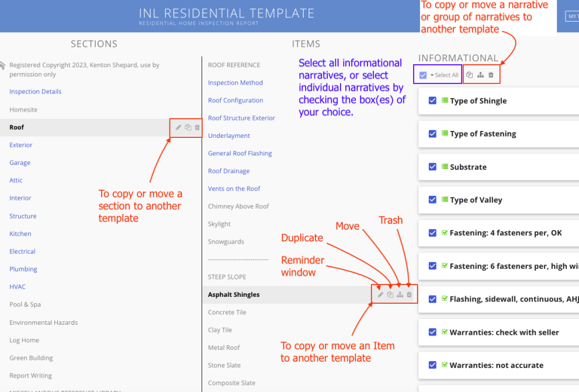Toggle the Fastening 4 fasteners per OK checkbox
The height and width of the screenshot is (392, 579).
pos(432,233)
